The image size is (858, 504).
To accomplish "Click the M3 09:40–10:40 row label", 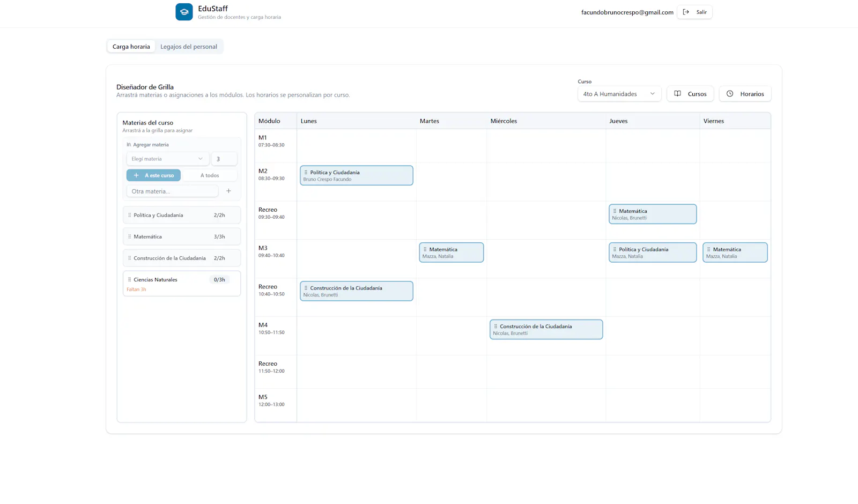I will click(x=271, y=251).
